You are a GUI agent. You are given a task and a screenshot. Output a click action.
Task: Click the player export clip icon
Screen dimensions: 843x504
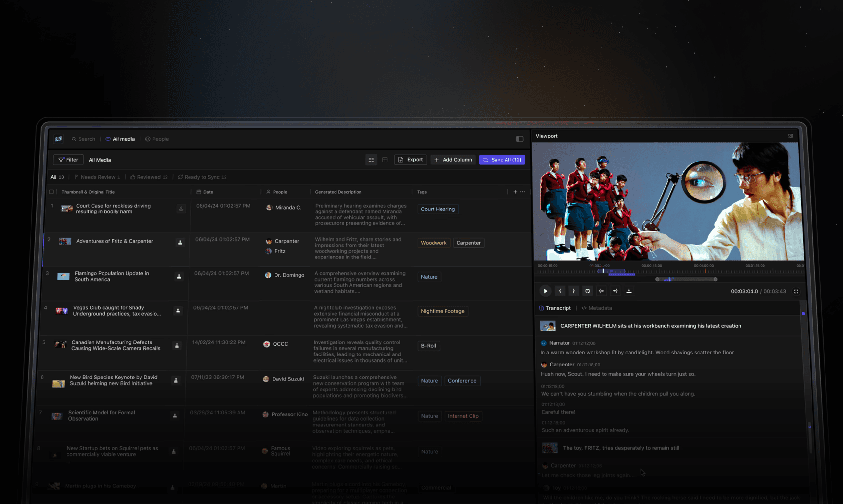pyautogui.click(x=629, y=291)
